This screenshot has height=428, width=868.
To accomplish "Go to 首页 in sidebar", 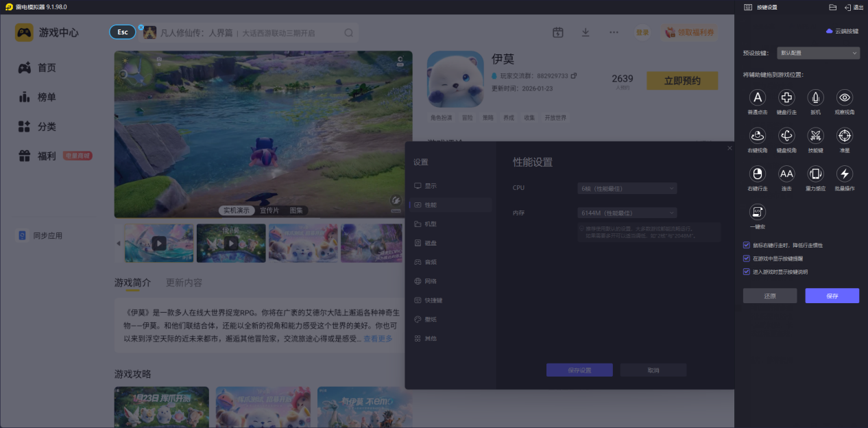I will click(x=47, y=68).
